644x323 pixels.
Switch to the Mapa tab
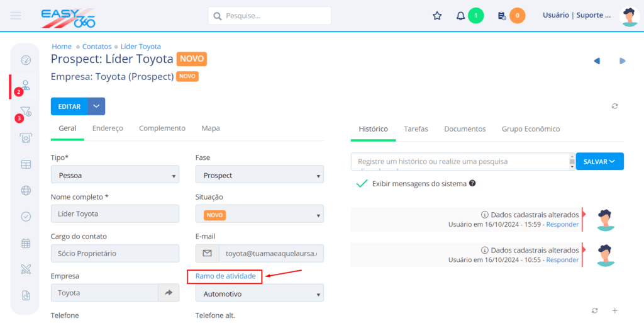211,128
